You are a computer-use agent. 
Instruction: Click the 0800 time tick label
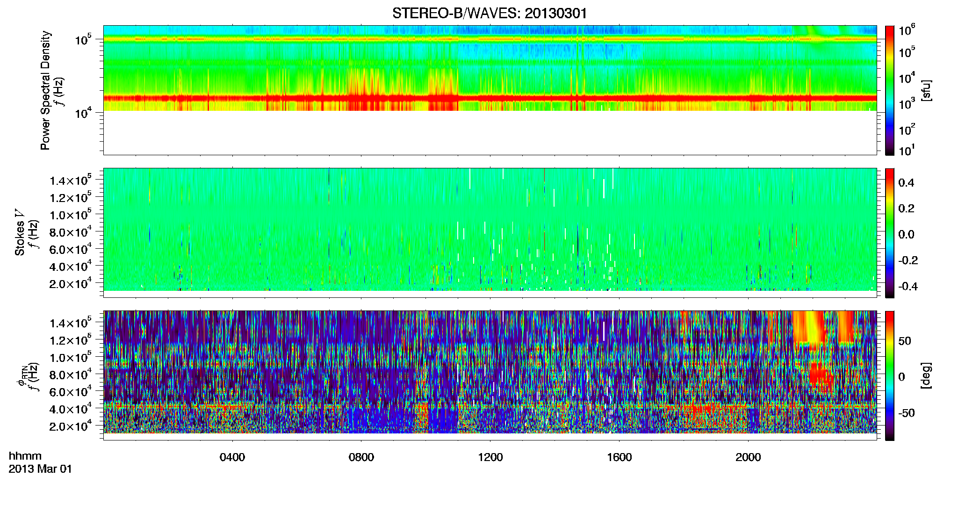click(x=361, y=457)
